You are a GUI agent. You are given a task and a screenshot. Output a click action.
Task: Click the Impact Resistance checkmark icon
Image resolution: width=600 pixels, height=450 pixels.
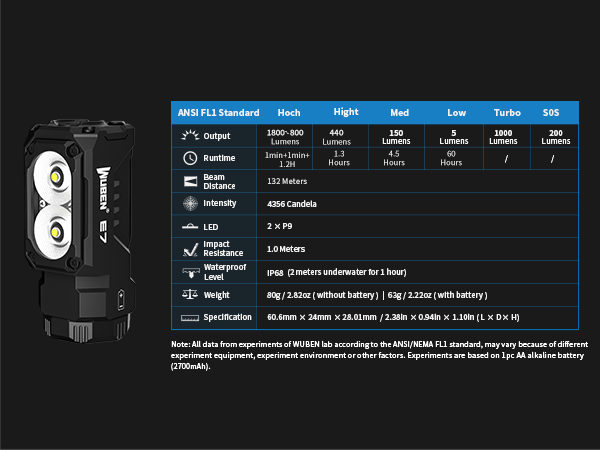point(190,249)
